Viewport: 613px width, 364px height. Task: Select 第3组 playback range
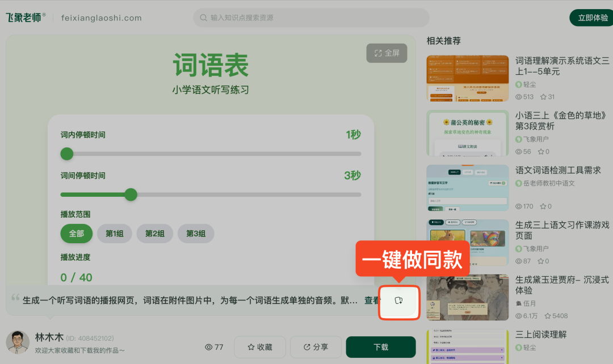(x=195, y=234)
